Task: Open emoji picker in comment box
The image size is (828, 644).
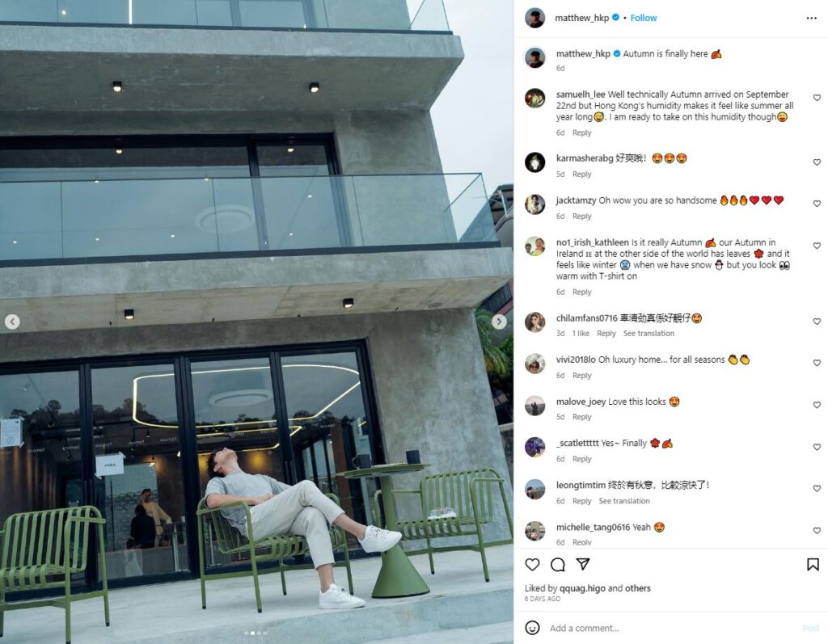Action: pos(532,628)
